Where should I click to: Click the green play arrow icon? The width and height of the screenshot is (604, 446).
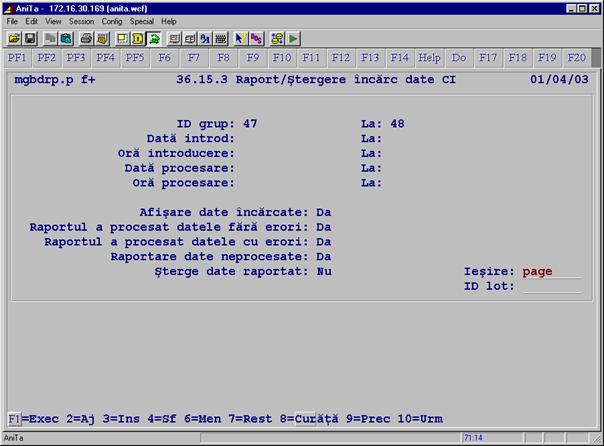[x=293, y=38]
